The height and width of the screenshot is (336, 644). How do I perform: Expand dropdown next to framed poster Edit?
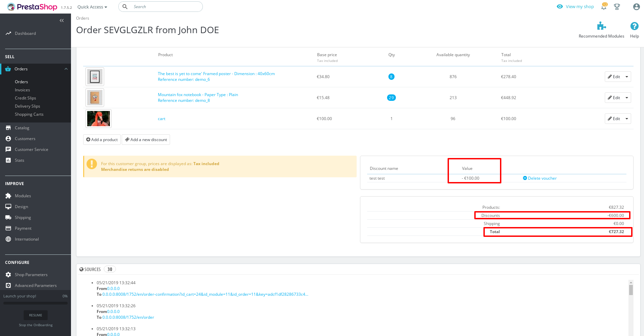click(627, 77)
